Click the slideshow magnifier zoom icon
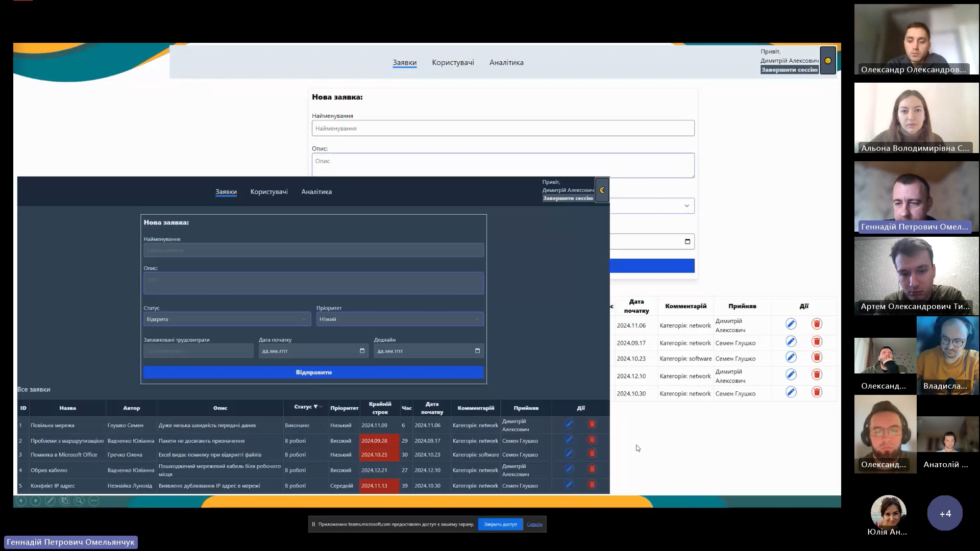This screenshot has width=980, height=551. click(x=79, y=500)
